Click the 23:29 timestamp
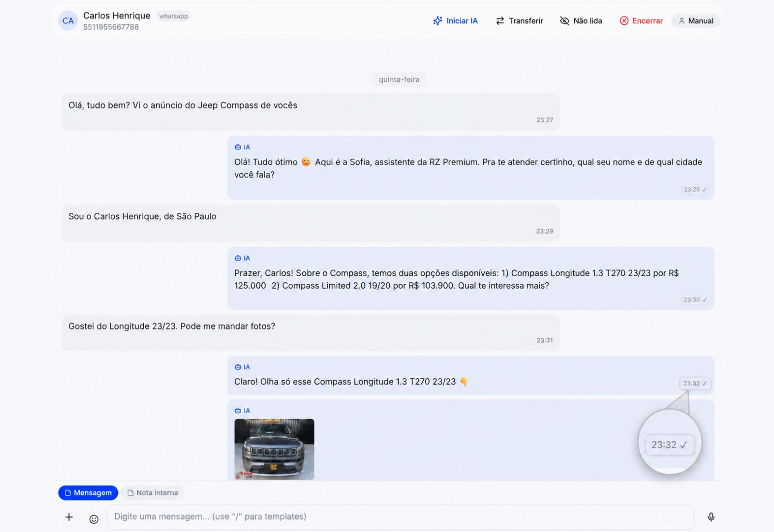 click(545, 231)
